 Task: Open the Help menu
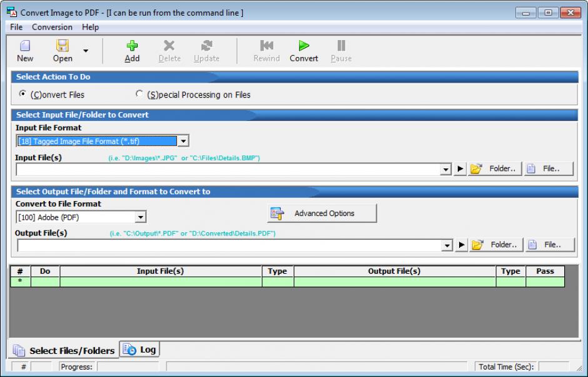[90, 28]
